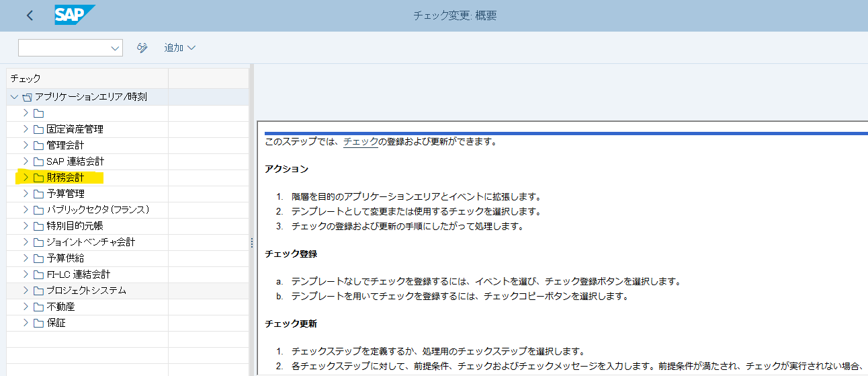Click the display/change pencil toolbar icon
The image size is (868, 376).
point(142,48)
